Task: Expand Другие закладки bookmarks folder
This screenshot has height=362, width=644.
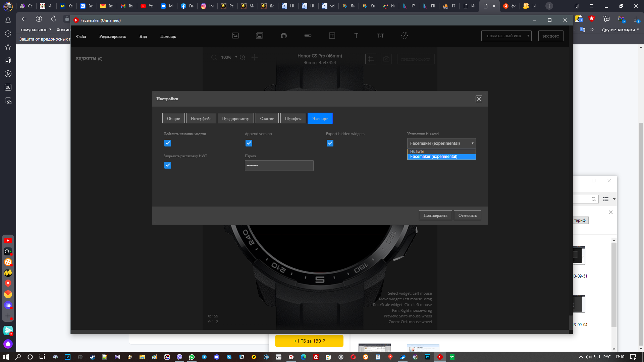Action: coord(620,29)
